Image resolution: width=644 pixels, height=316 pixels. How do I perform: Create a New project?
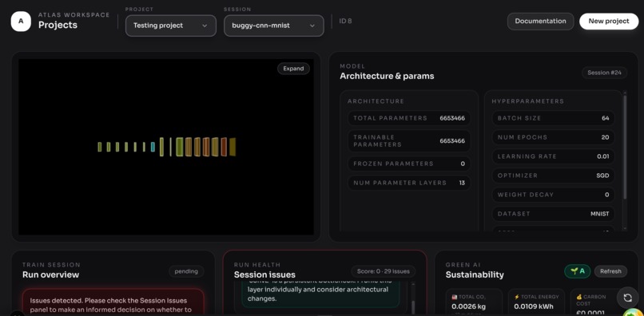pos(609,22)
